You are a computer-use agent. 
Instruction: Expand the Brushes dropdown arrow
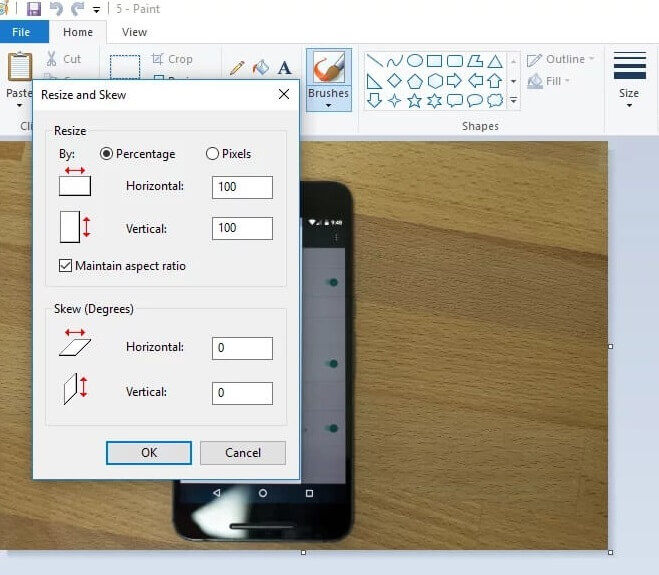(x=329, y=106)
